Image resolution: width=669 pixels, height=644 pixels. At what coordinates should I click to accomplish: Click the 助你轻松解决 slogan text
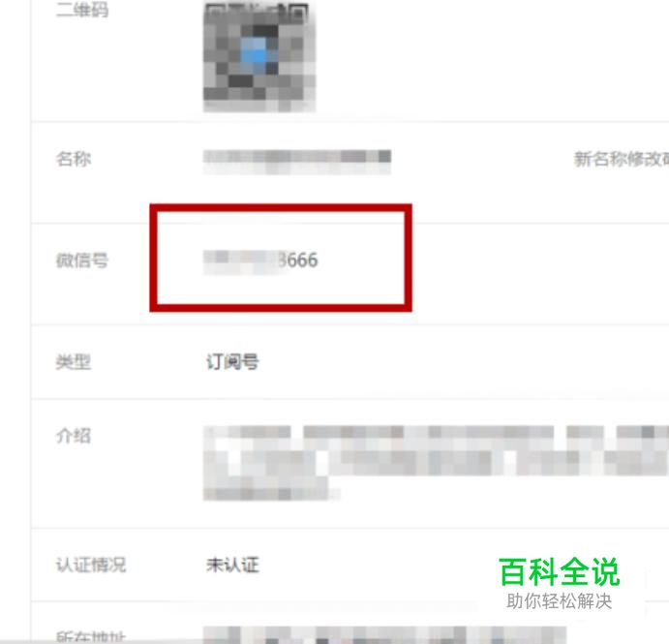pyautogui.click(x=560, y=600)
